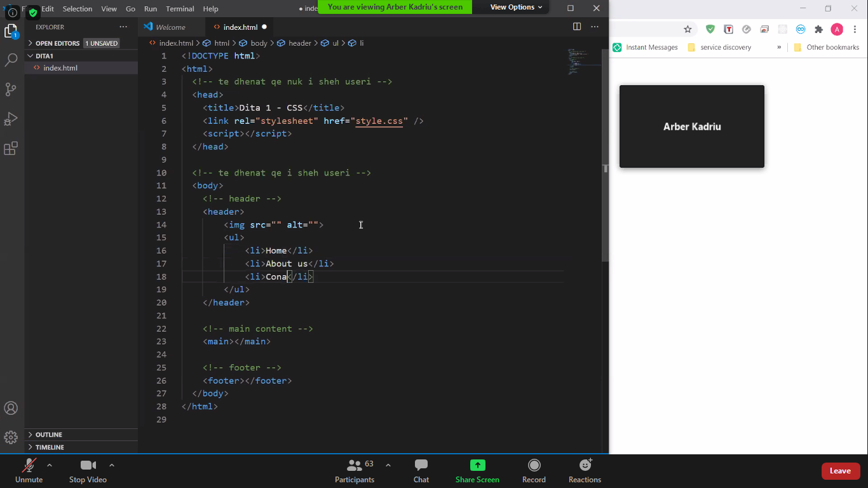Open the View Options dropdown
The image size is (868, 488).
516,7
